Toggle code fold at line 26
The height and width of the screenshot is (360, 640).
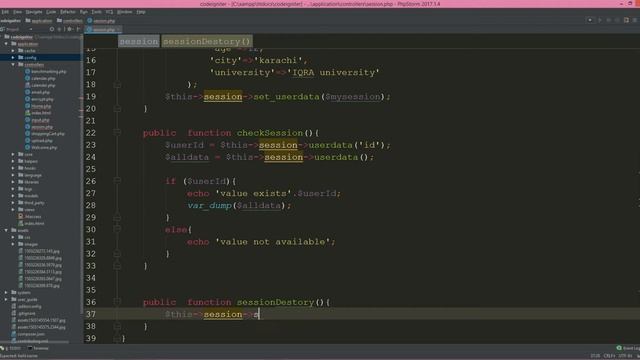117,181
